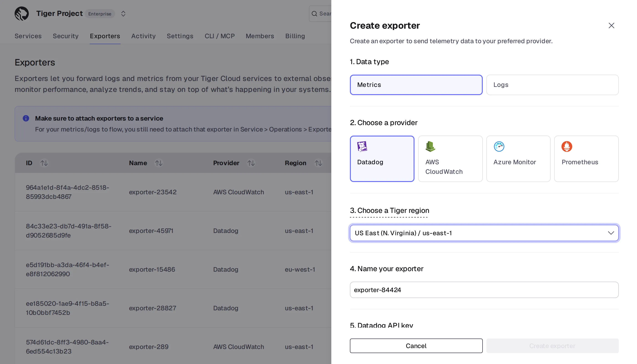Select Metrics data type
Viewport: 637px width, 364px height.
[x=416, y=85]
